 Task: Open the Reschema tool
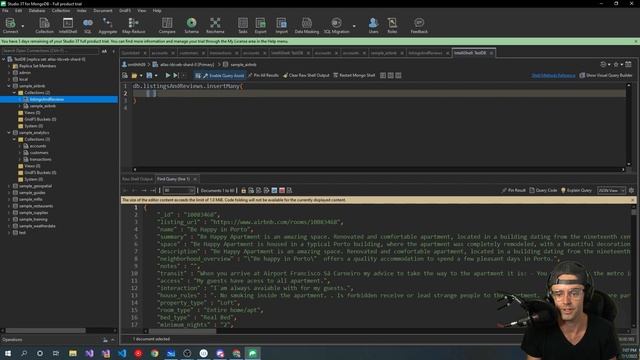pyautogui.click(x=215, y=25)
